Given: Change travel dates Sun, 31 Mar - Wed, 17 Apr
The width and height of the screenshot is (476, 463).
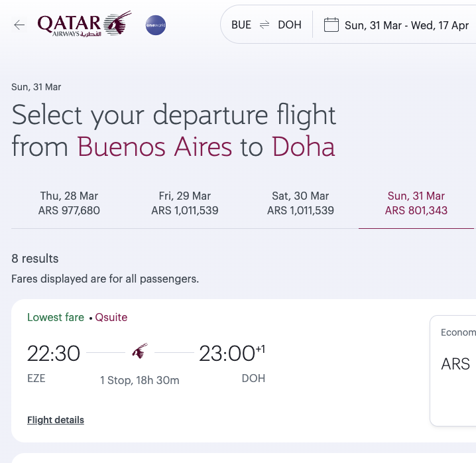Looking at the screenshot, I should 406,25.
